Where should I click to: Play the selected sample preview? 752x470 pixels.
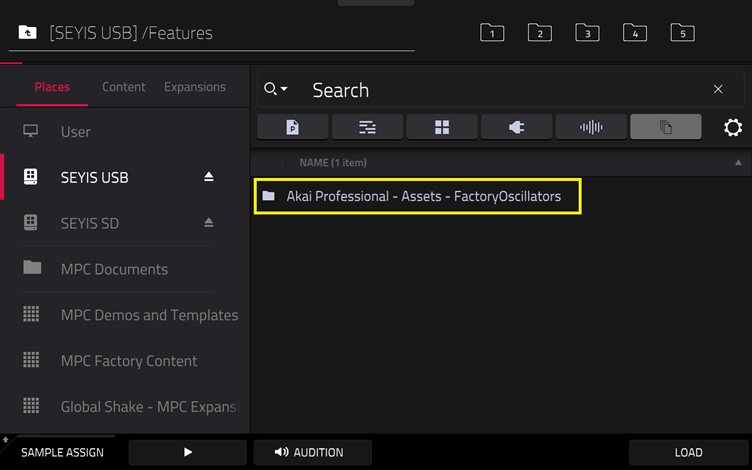(188, 452)
